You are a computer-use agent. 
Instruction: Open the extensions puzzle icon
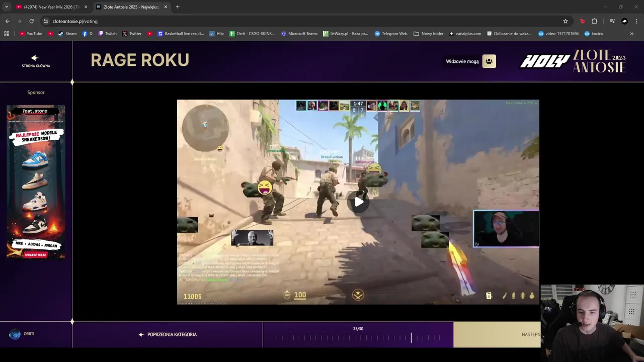(595, 21)
